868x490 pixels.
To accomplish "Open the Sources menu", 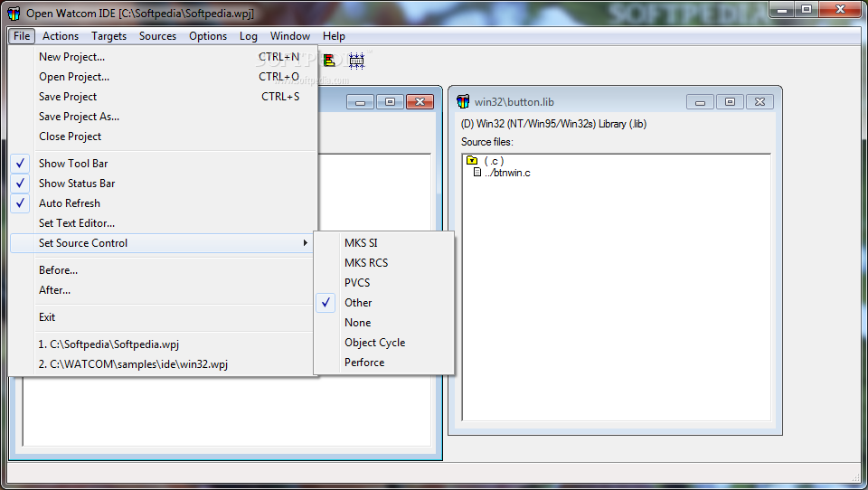I will (157, 36).
